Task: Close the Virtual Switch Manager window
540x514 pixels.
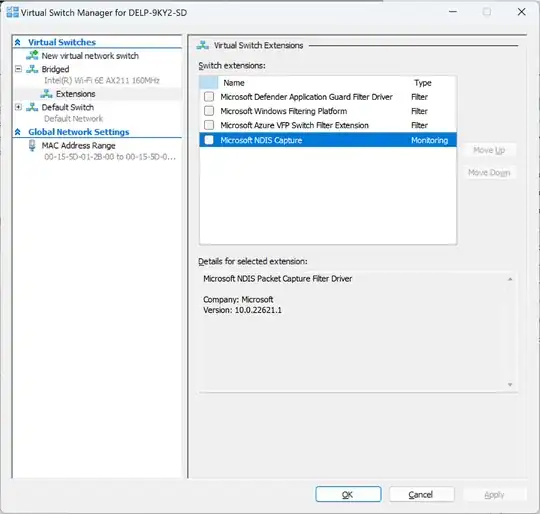Action: point(521,12)
